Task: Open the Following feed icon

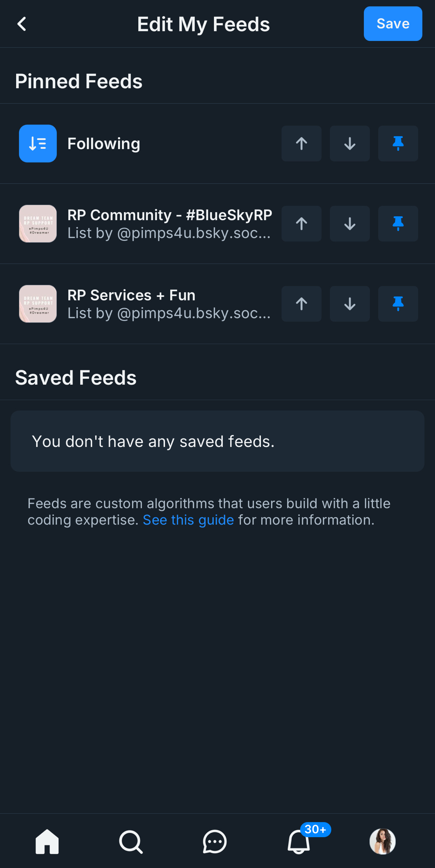Action: point(38,144)
